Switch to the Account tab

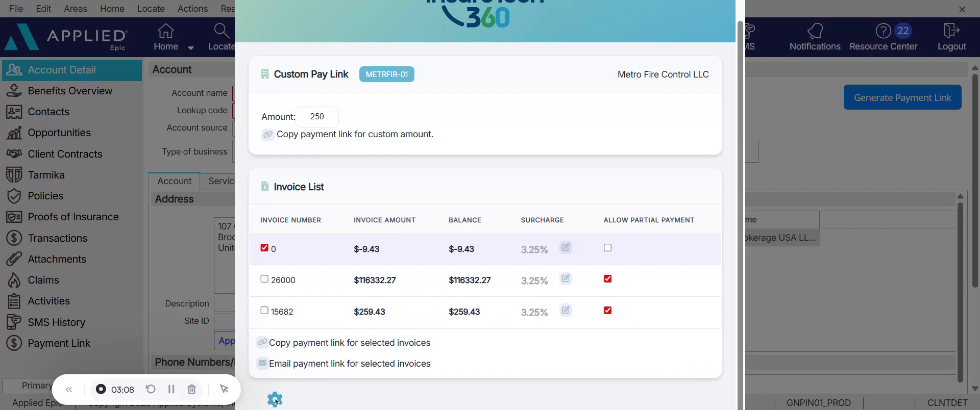coord(175,181)
